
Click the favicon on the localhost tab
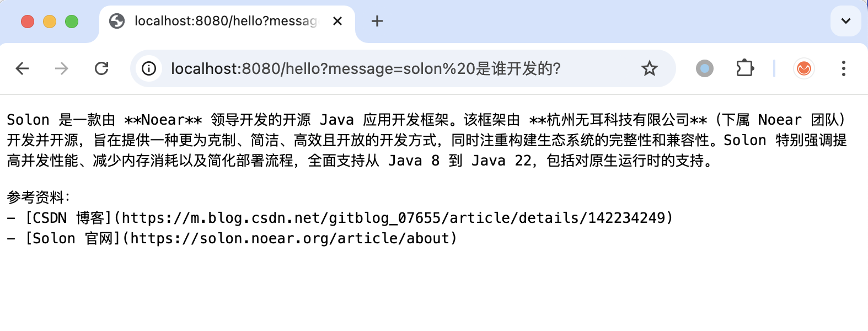click(x=116, y=21)
